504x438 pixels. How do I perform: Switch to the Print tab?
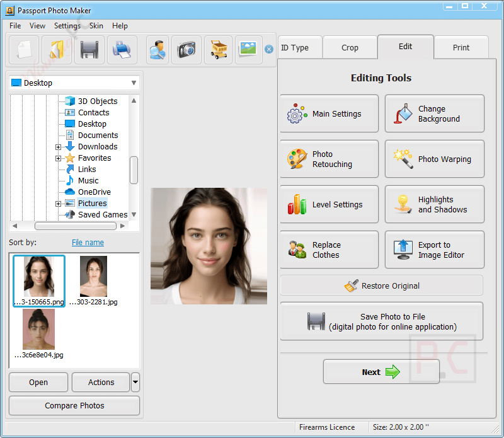click(x=461, y=48)
